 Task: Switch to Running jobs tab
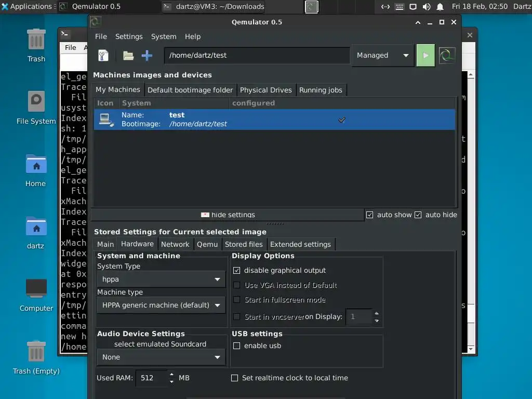coord(321,90)
